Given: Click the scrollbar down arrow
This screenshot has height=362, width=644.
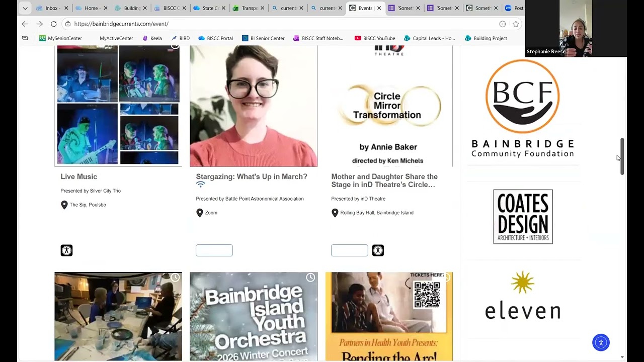Looking at the screenshot, I should tap(622, 357).
